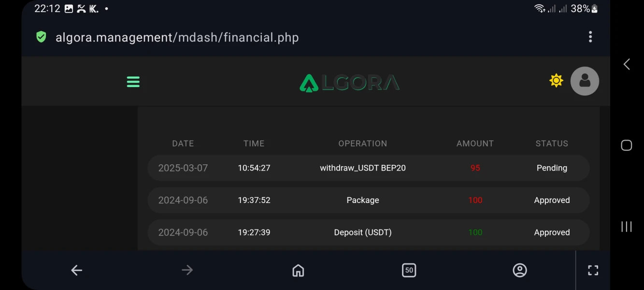Open the user profile avatar

585,81
